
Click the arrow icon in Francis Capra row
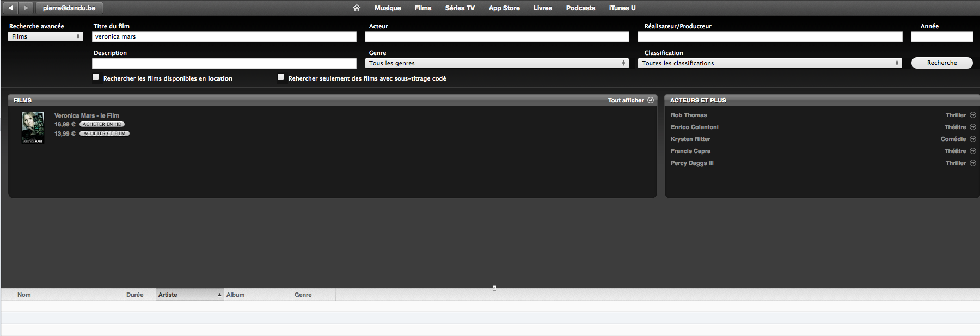pos(973,151)
